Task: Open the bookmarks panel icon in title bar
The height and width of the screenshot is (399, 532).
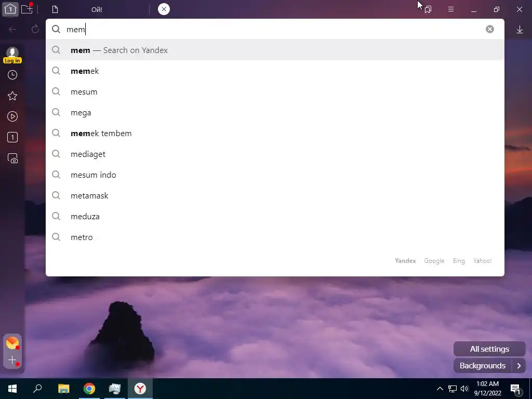Action: click(x=428, y=9)
